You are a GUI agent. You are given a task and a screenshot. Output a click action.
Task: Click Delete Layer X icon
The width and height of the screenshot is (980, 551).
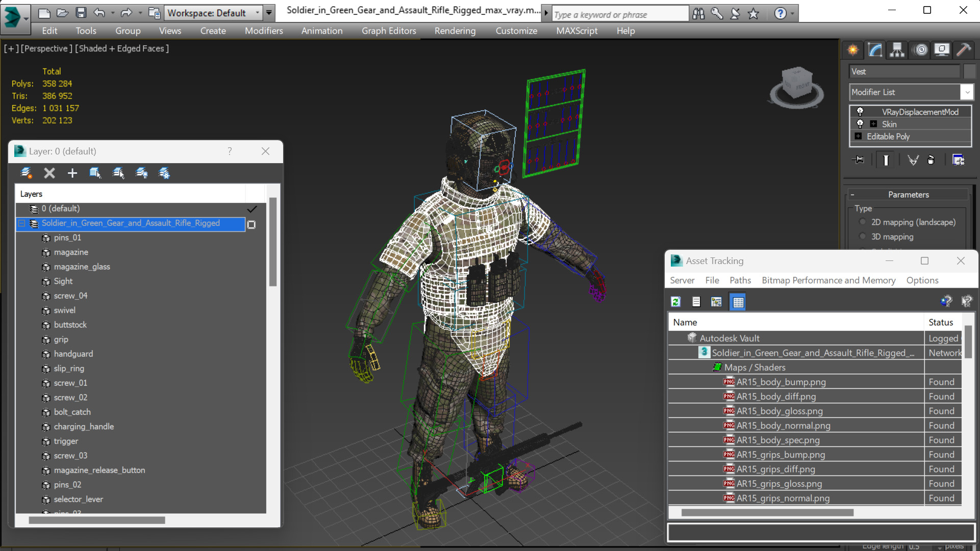pyautogui.click(x=49, y=173)
